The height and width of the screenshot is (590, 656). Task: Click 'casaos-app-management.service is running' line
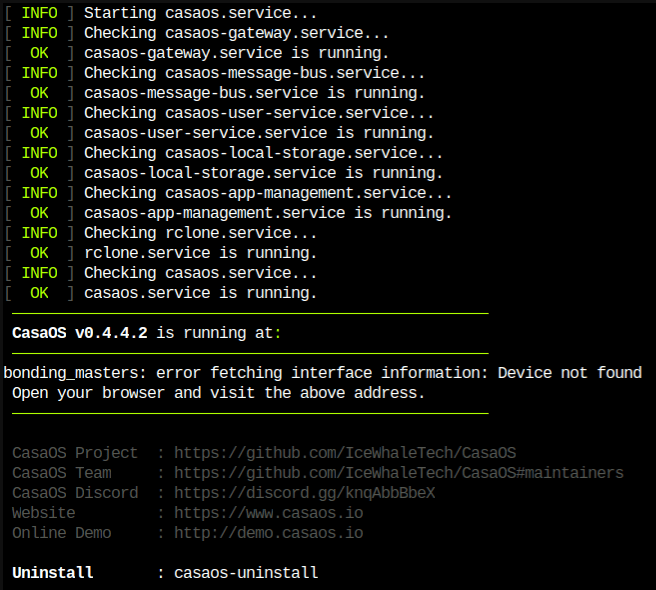pyautogui.click(x=268, y=213)
